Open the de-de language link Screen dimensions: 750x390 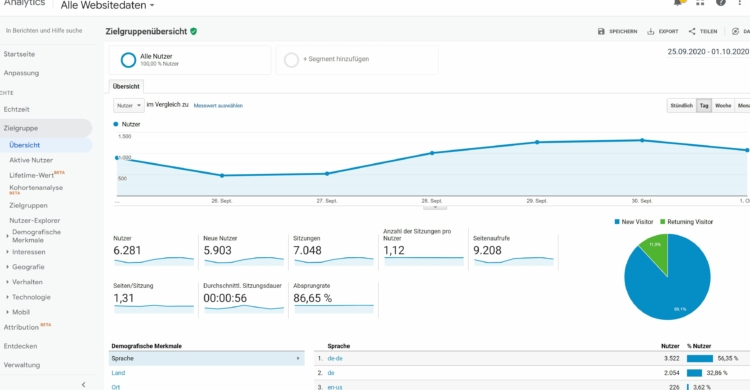click(x=335, y=358)
